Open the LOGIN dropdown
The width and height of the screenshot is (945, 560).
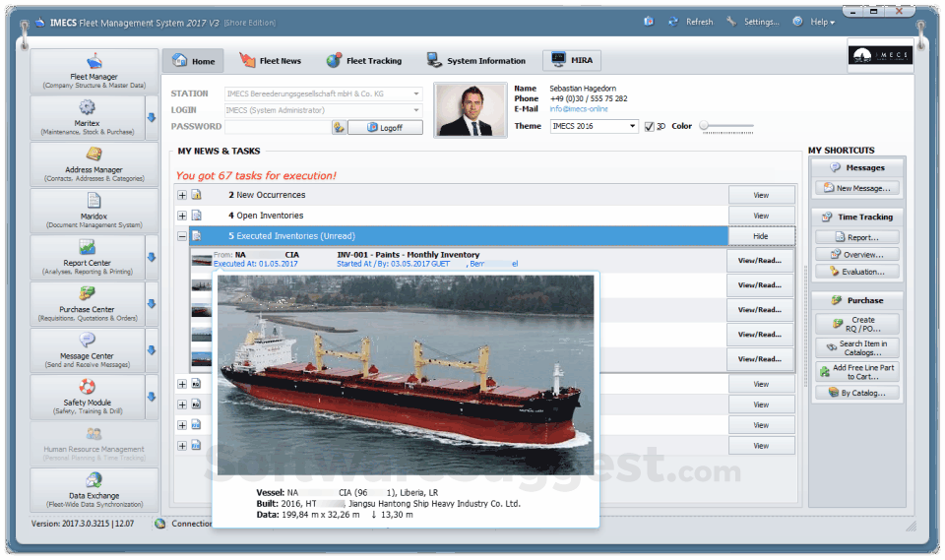coord(415,110)
